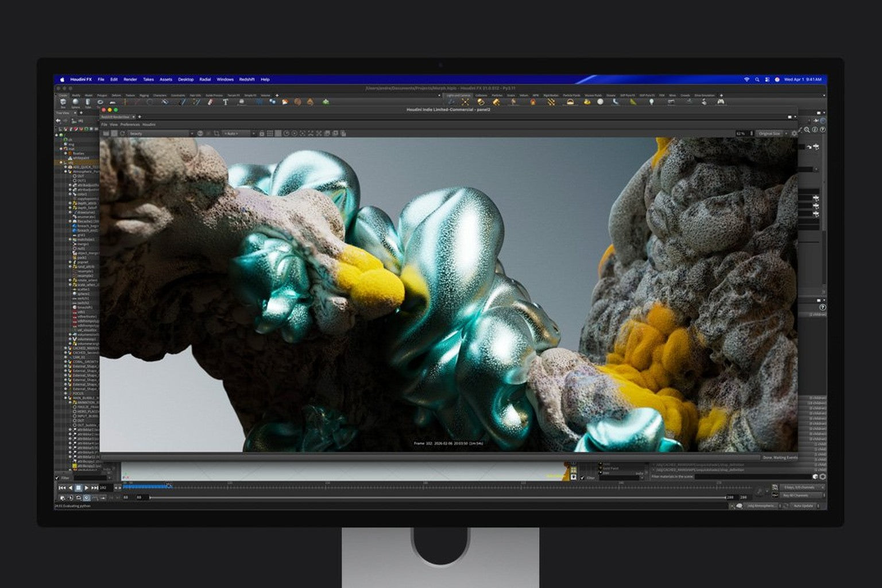Click the current frame number field
This screenshot has height=588, width=882.
(106, 488)
